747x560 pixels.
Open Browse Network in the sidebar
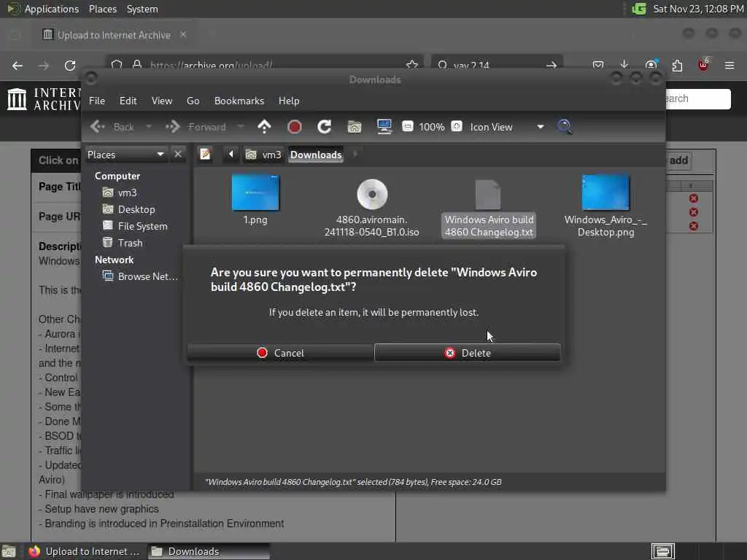click(140, 276)
